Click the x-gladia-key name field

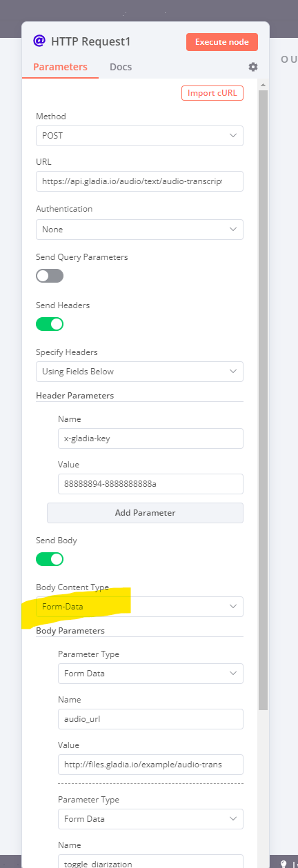(150, 438)
